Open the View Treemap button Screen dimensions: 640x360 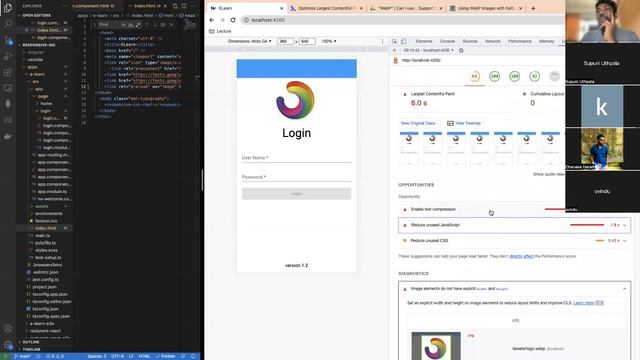(x=464, y=123)
